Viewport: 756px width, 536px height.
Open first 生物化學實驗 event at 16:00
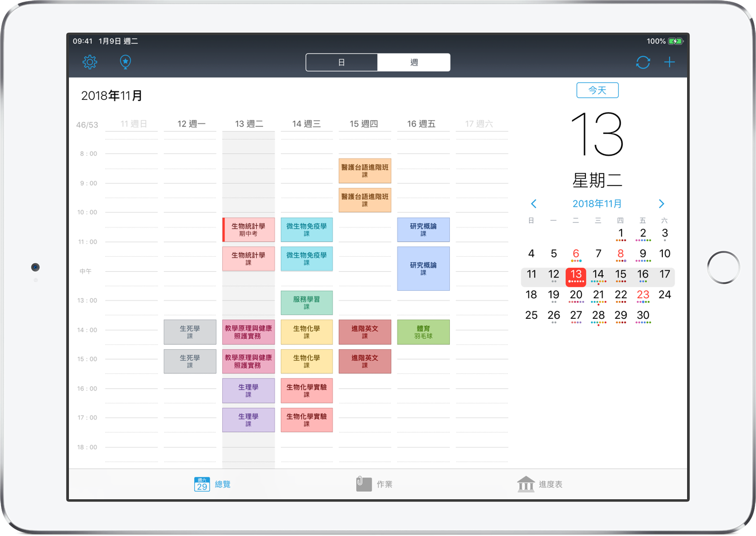[307, 391]
